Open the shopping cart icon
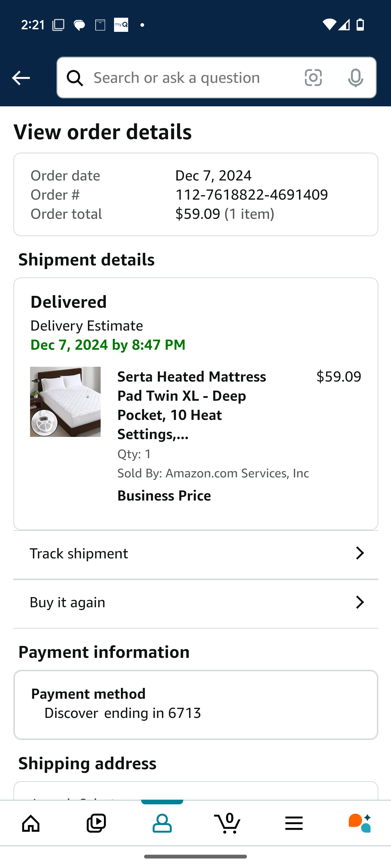The height and width of the screenshot is (868, 391). tap(227, 823)
